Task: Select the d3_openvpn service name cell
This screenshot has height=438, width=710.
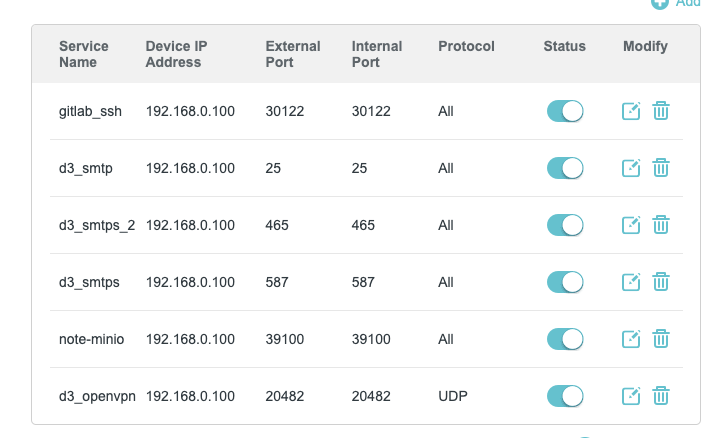Action: 97,397
